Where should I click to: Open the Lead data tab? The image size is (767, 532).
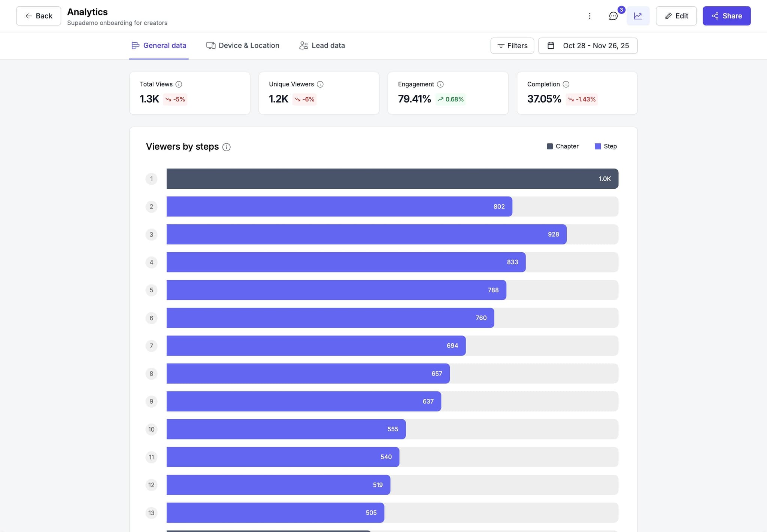click(322, 45)
